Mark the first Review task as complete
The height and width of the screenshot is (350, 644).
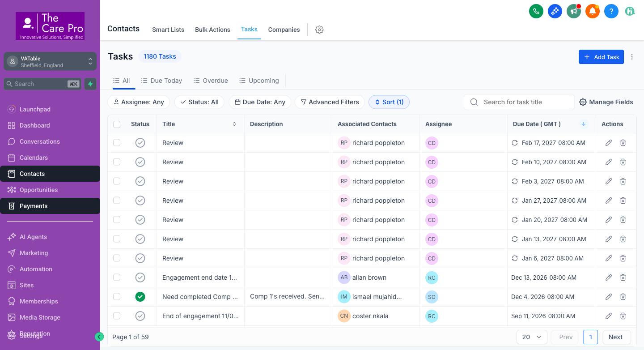140,142
